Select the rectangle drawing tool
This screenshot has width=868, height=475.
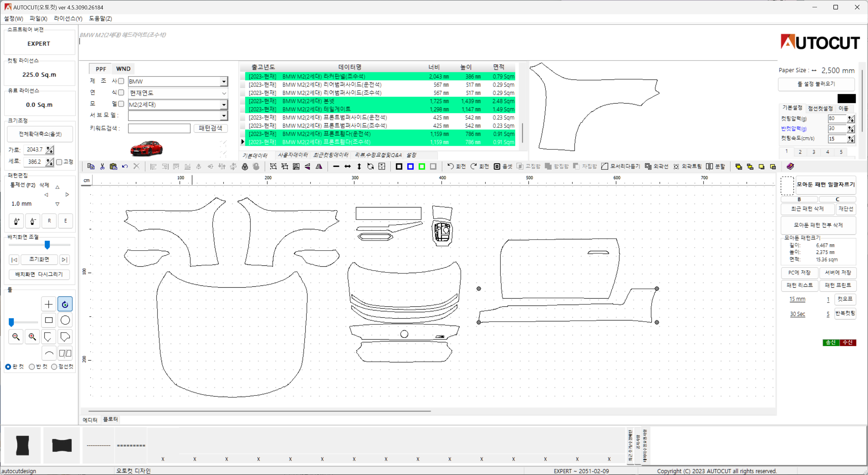49,320
